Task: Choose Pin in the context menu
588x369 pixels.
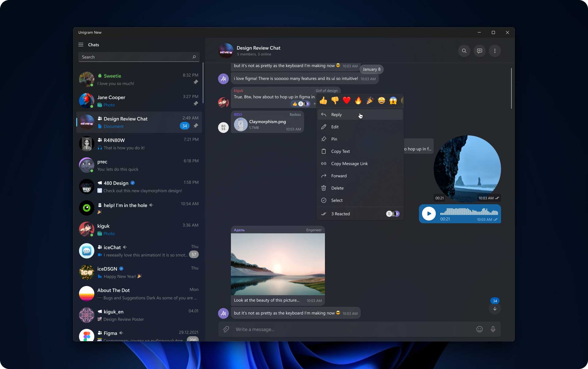Action: point(360,139)
